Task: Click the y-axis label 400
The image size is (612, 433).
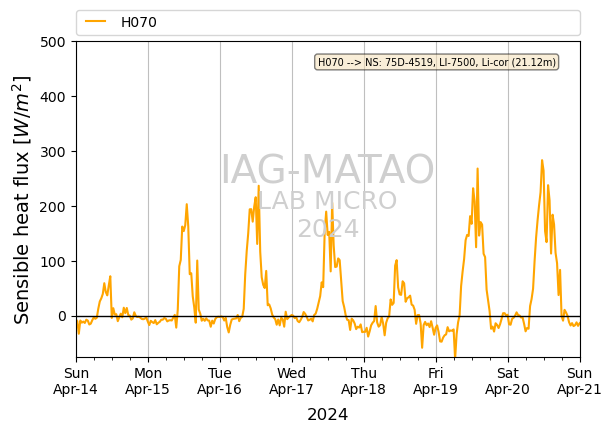Action: pyautogui.click(x=53, y=97)
